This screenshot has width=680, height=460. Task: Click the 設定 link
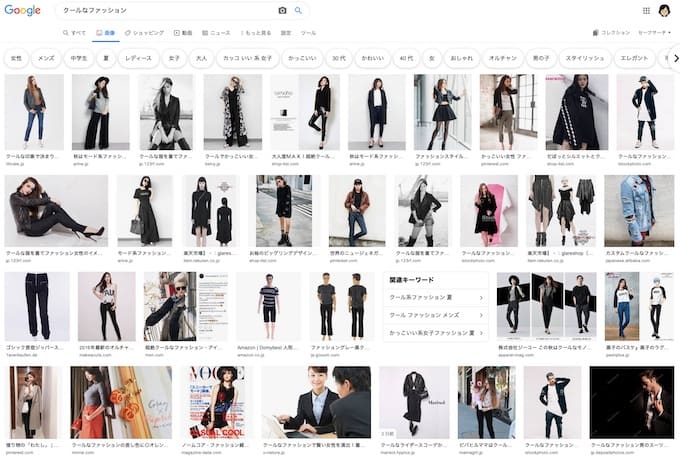click(286, 33)
